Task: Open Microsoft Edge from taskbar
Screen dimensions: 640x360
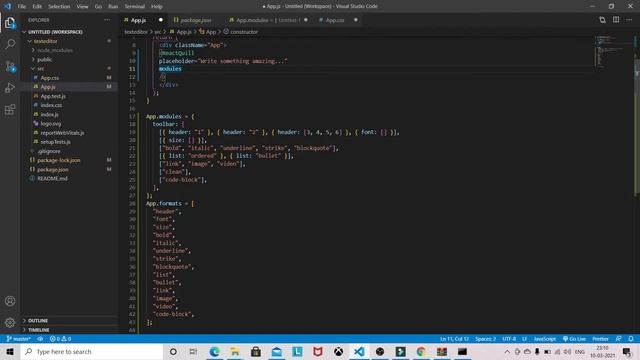Action: (214, 351)
